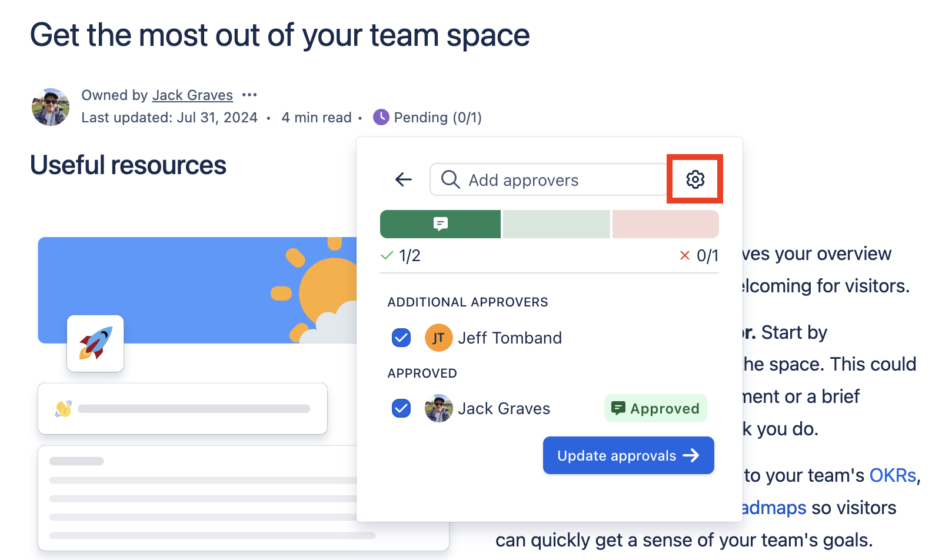Click the Approved status badge

(655, 408)
